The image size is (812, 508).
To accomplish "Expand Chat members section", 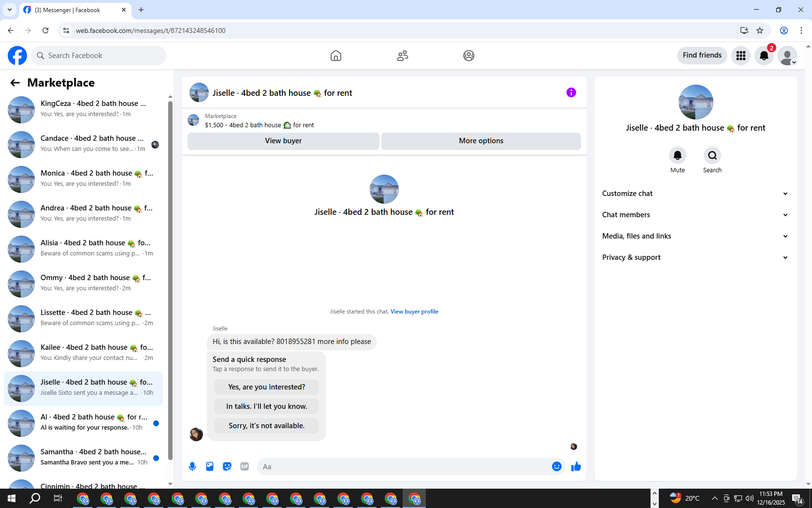I will click(x=696, y=215).
